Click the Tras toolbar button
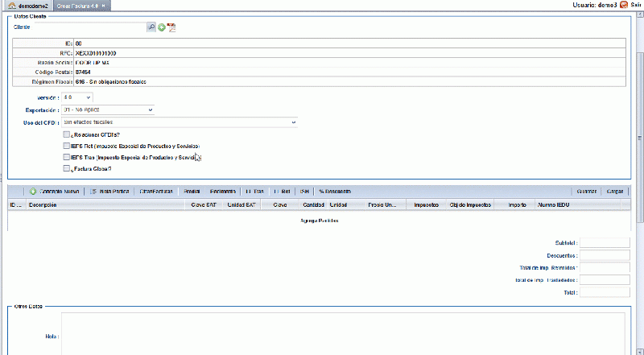 254,192
